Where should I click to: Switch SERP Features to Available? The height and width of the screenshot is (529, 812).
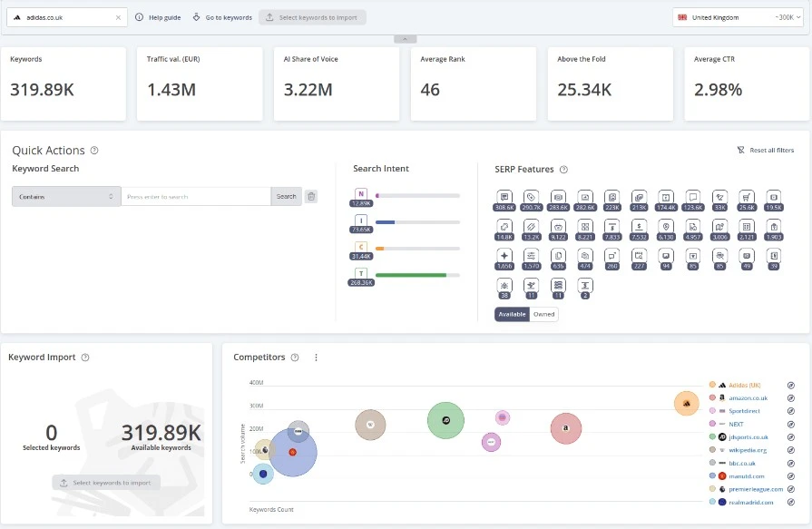pos(512,314)
